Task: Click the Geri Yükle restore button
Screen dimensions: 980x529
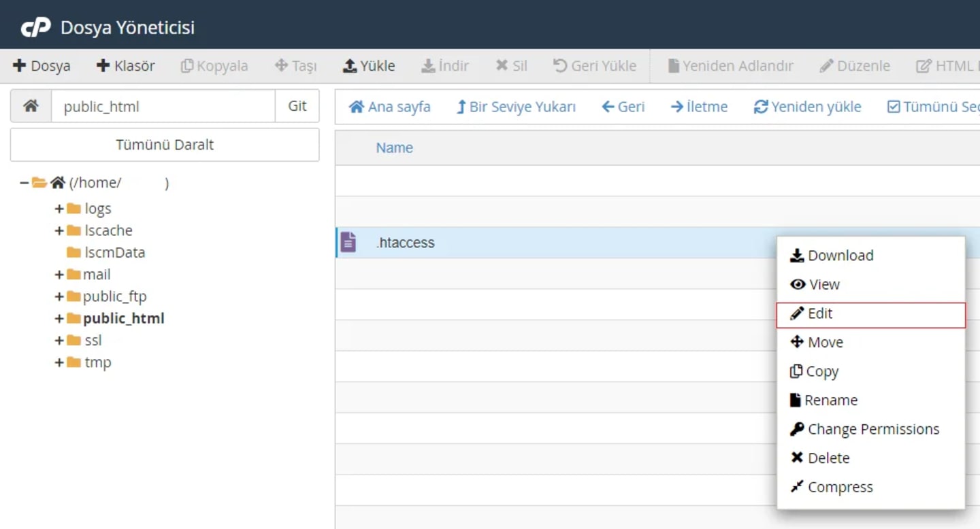Action: (x=594, y=66)
